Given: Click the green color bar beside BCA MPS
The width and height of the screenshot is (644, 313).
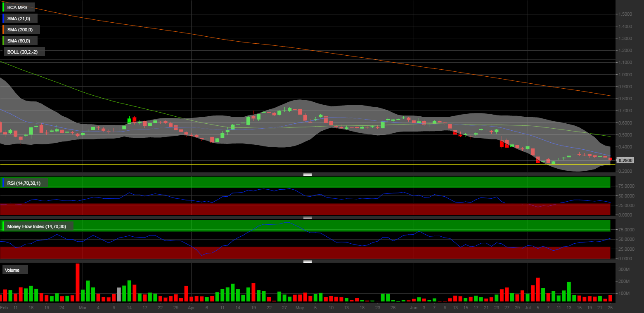Looking at the screenshot, I should click(3, 7).
